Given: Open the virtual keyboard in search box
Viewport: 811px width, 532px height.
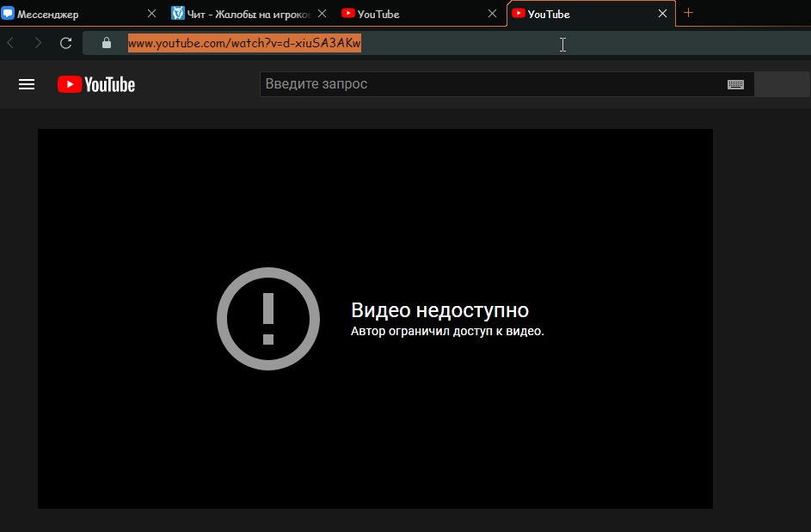Looking at the screenshot, I should [735, 84].
